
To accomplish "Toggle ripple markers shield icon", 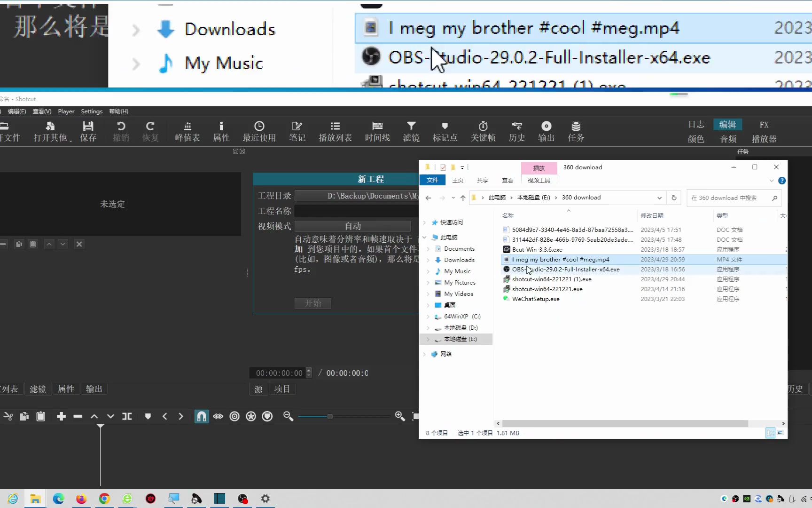I will pos(267,416).
